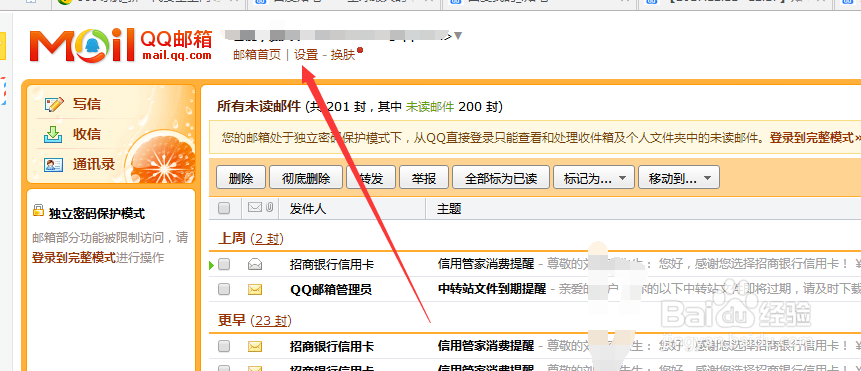
Task: Click envelope icon in 招商银行信用卡 row under 更早
Action: [x=255, y=346]
